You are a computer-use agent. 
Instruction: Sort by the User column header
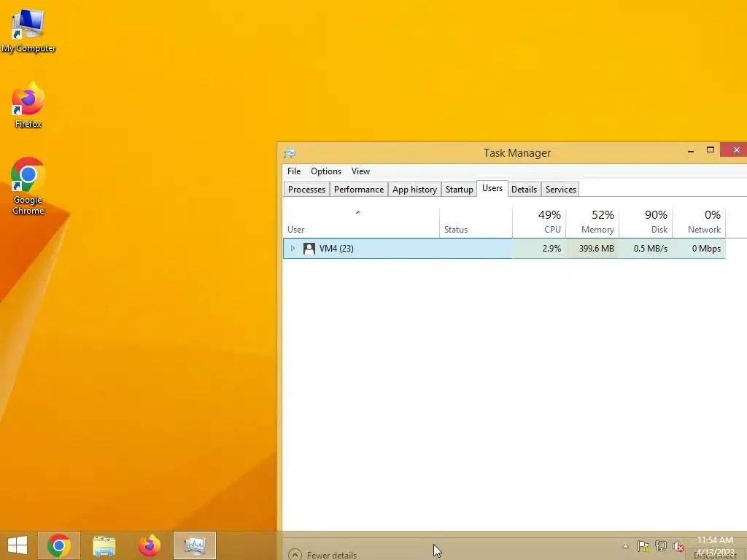tap(361, 223)
